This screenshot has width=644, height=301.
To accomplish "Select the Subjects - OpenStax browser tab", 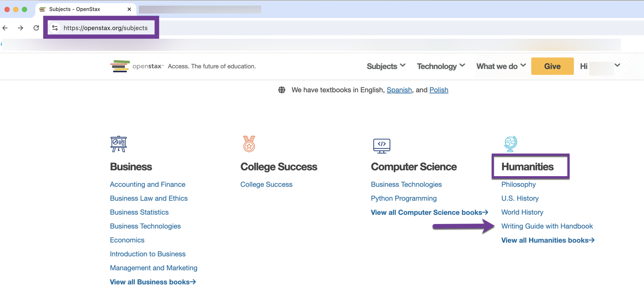I will click(x=86, y=9).
